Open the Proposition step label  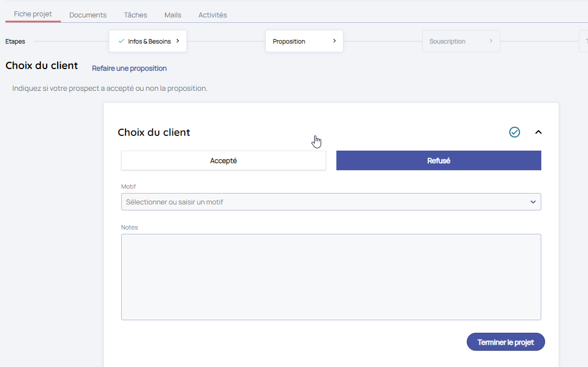289,41
